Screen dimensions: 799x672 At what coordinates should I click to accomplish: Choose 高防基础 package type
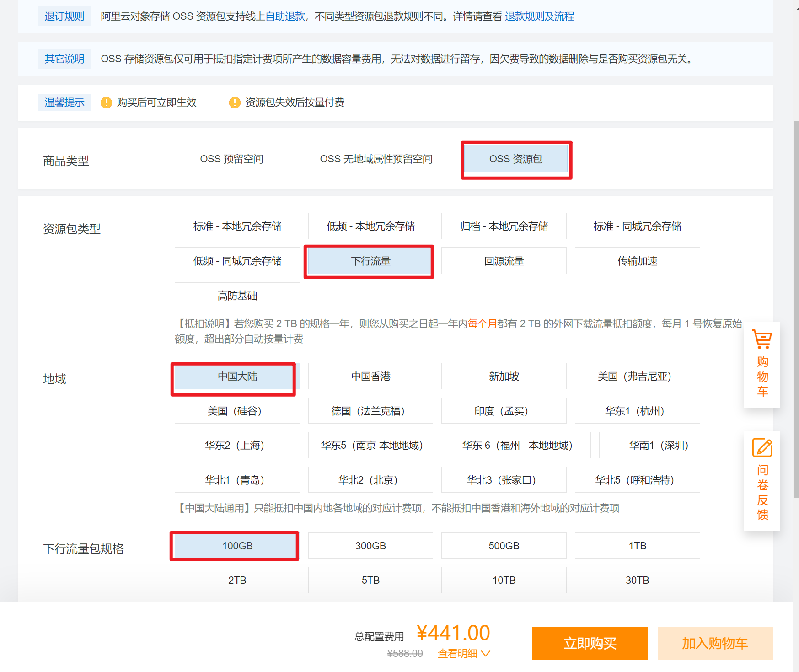click(237, 296)
